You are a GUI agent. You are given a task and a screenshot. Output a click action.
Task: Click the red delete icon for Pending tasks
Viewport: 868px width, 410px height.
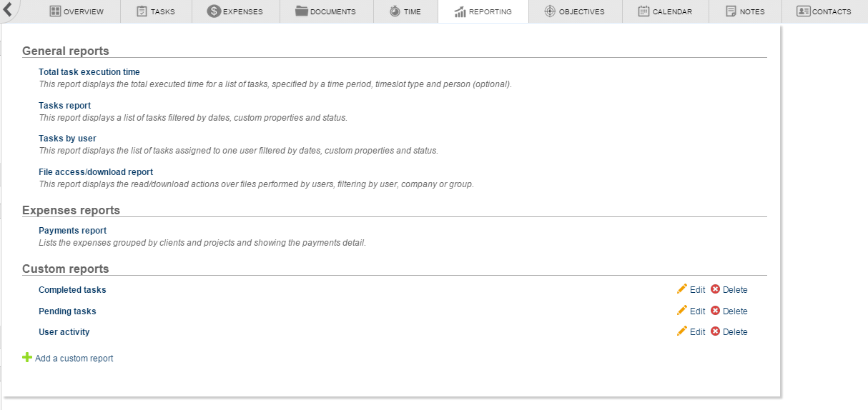[x=715, y=311]
